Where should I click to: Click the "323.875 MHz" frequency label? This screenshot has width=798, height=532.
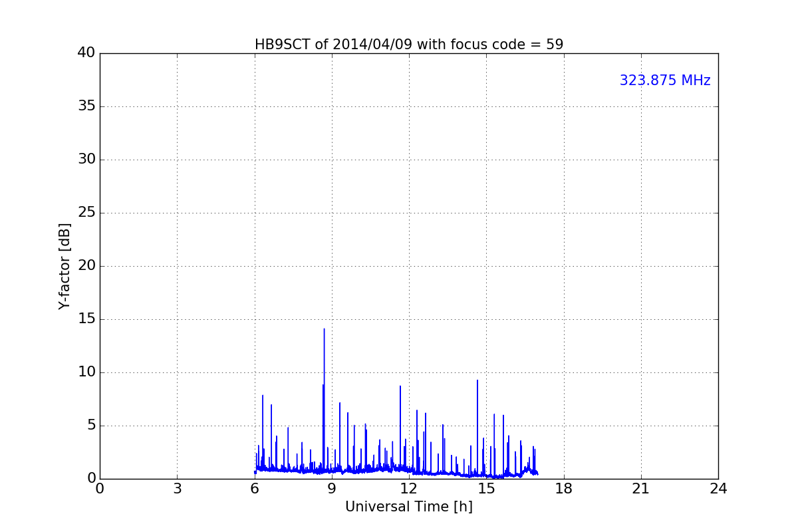point(665,80)
